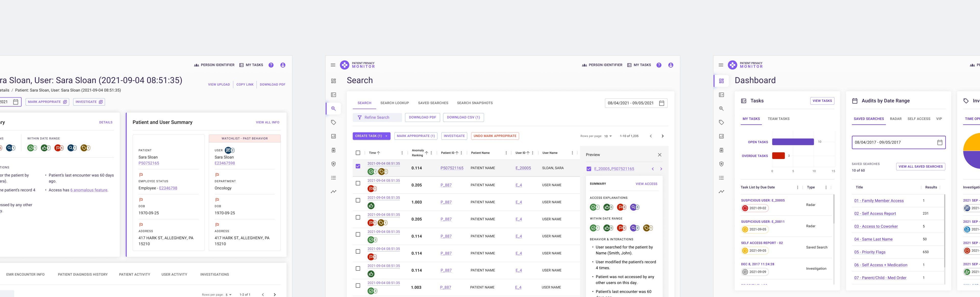Switch to Saved Searches tab on Search screen
The width and height of the screenshot is (980, 297).
pos(433,103)
